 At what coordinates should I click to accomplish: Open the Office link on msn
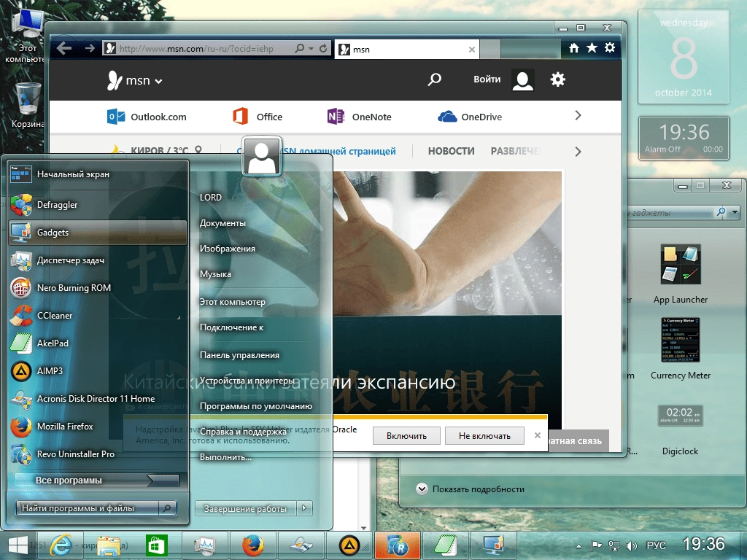258,117
